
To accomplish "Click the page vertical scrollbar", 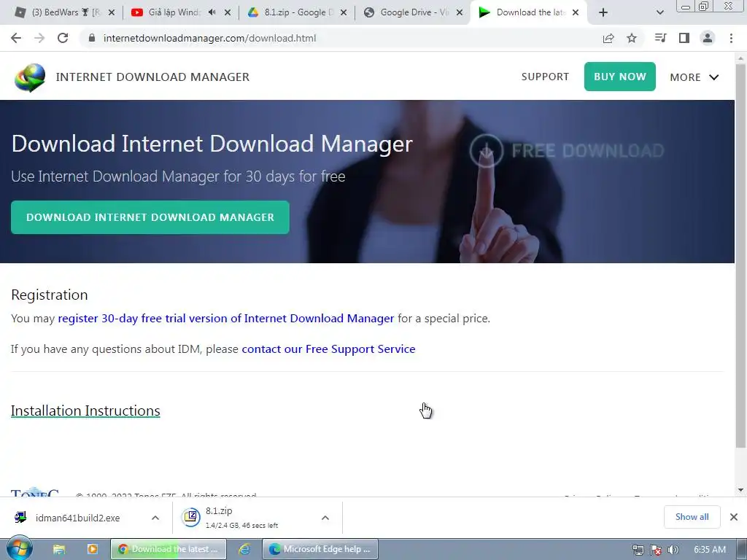I will click(741, 257).
